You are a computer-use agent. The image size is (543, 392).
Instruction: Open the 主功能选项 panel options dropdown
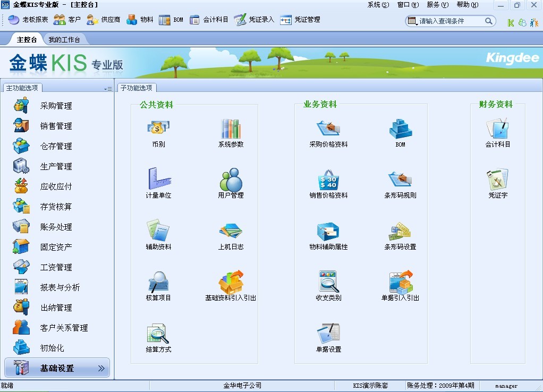108,89
